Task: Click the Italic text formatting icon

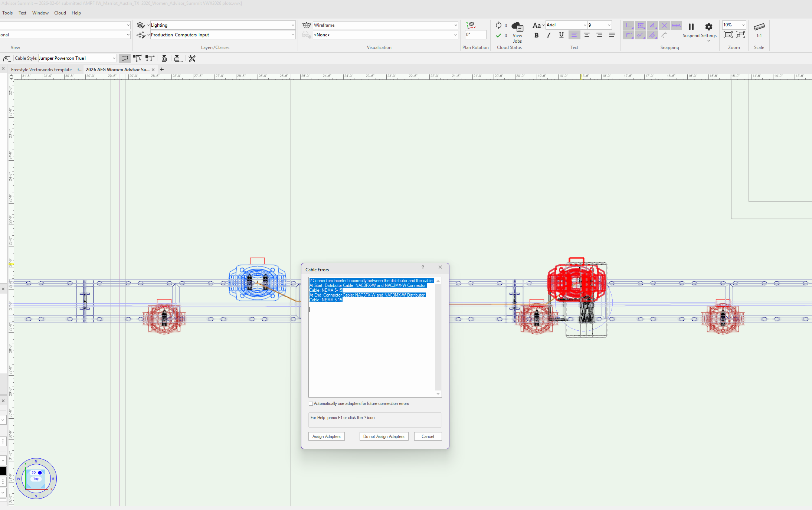Action: coord(549,35)
